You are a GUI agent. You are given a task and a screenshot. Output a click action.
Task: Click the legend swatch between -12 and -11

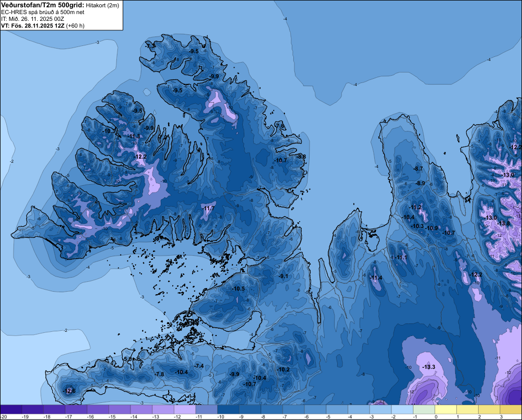185,410
